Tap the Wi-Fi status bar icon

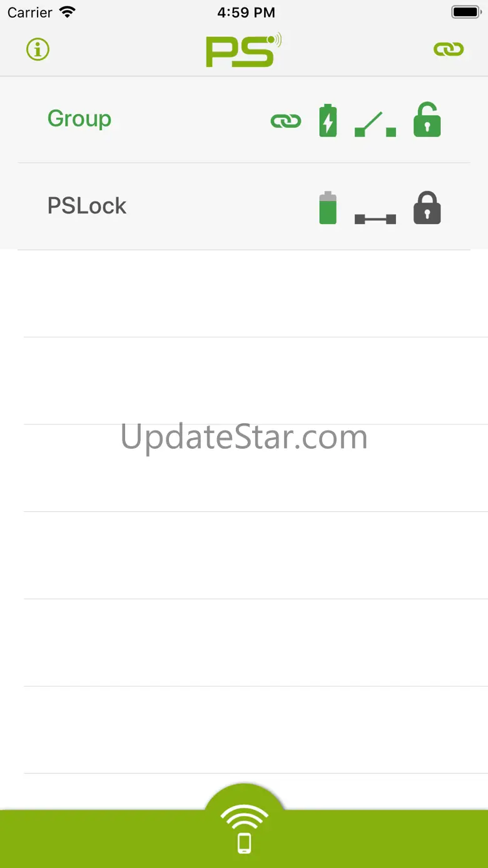(67, 12)
